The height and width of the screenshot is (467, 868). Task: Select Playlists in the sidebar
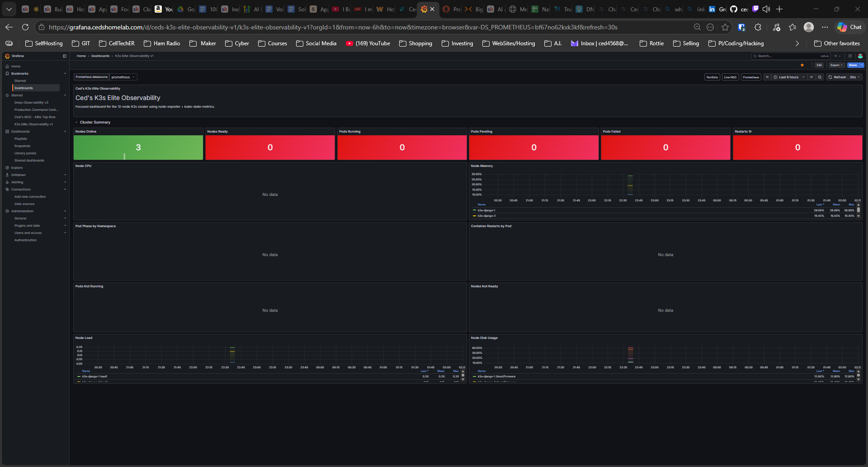[21, 138]
